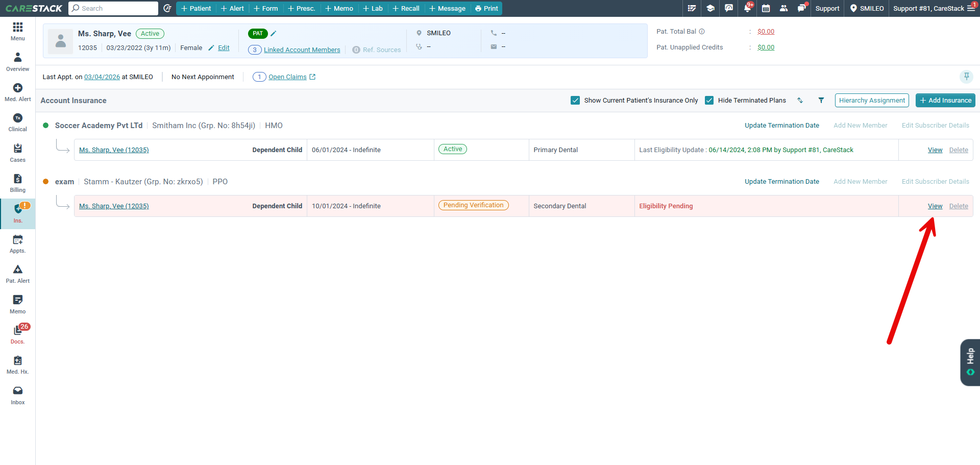Click the pin icon below the balances
Viewport: 980px width, 465px height.
pos(966,77)
